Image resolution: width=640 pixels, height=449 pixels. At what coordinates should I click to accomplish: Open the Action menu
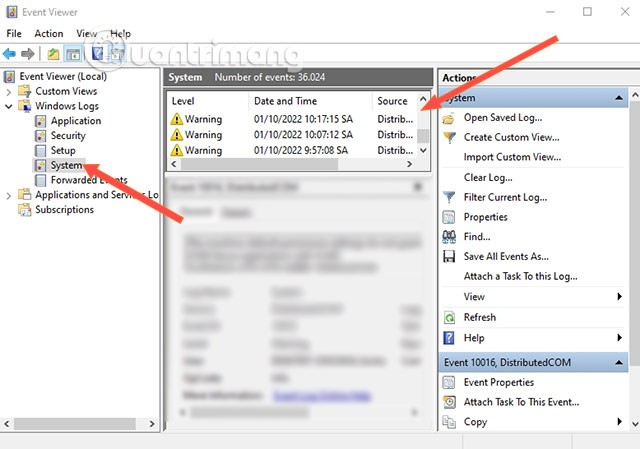tap(48, 33)
